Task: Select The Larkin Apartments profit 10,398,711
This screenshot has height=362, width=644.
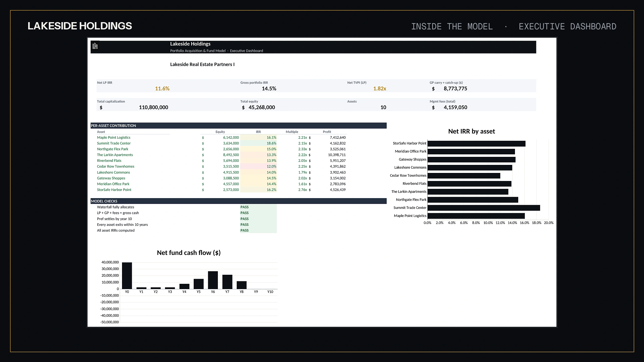Action: click(x=337, y=155)
